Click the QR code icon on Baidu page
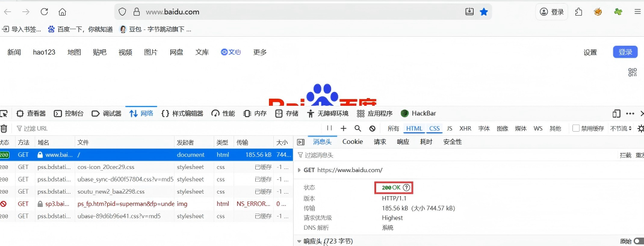Screen dimensions: 644x246 click(x=633, y=73)
